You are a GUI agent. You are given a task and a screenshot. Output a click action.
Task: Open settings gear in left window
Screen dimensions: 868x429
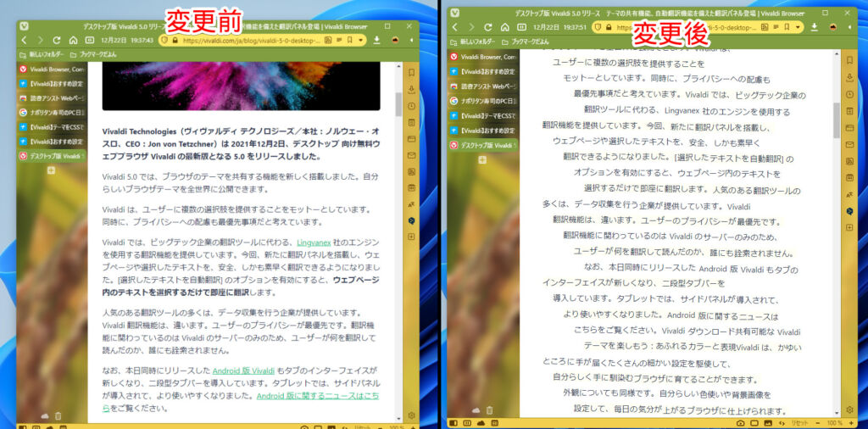click(411, 415)
